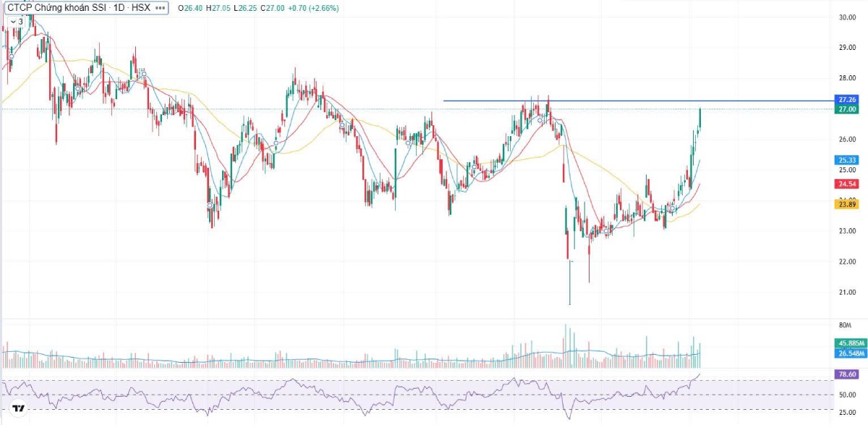
Task: Select the green current price tag showing 27.00
Action: pos(845,109)
